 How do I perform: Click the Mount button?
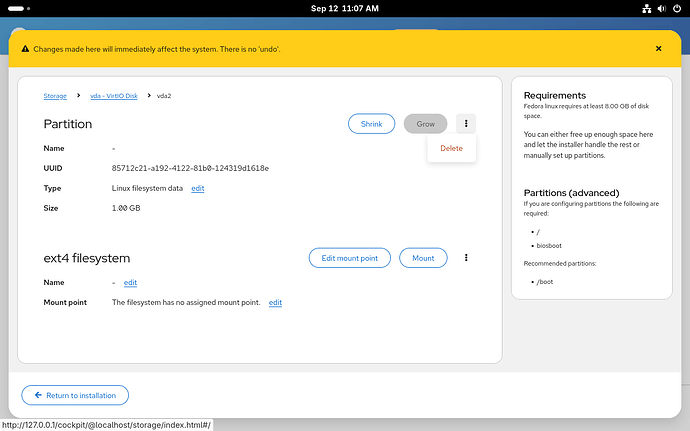click(423, 258)
